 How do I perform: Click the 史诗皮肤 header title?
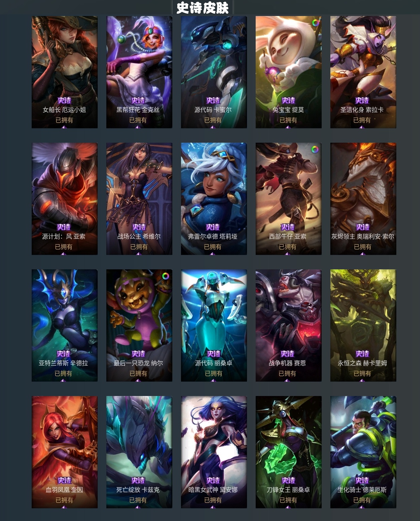point(203,8)
